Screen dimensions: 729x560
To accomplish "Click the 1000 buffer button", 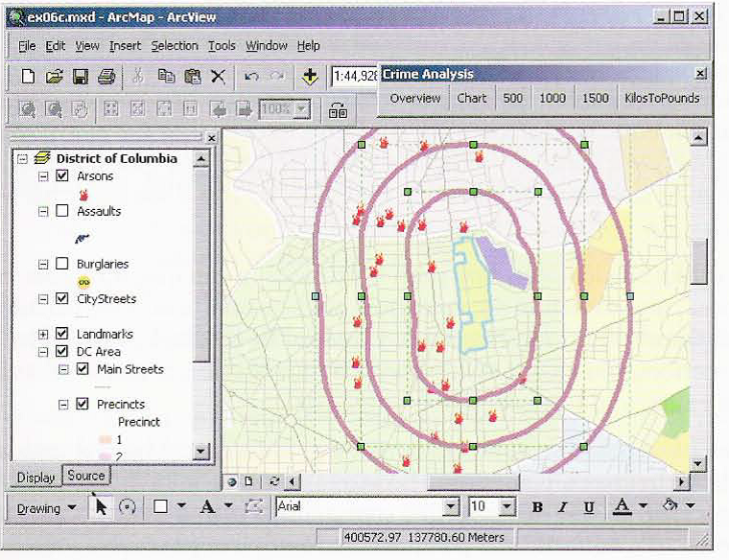I will pos(553,98).
